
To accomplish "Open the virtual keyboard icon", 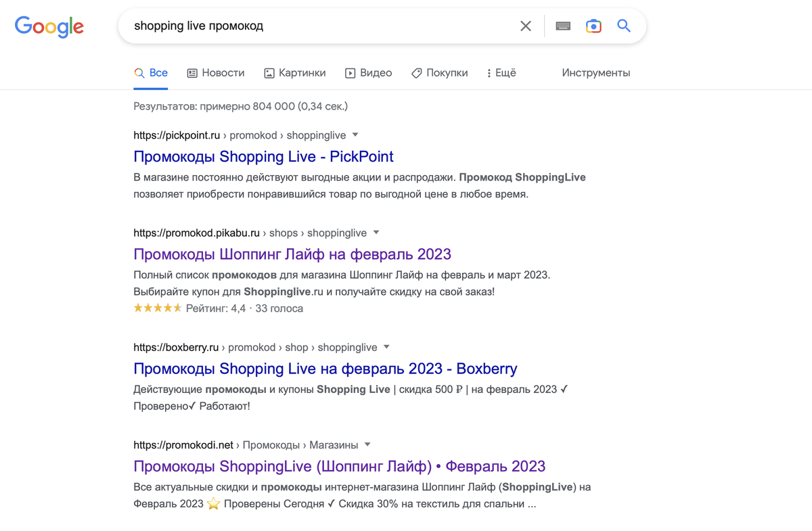I will [x=562, y=26].
